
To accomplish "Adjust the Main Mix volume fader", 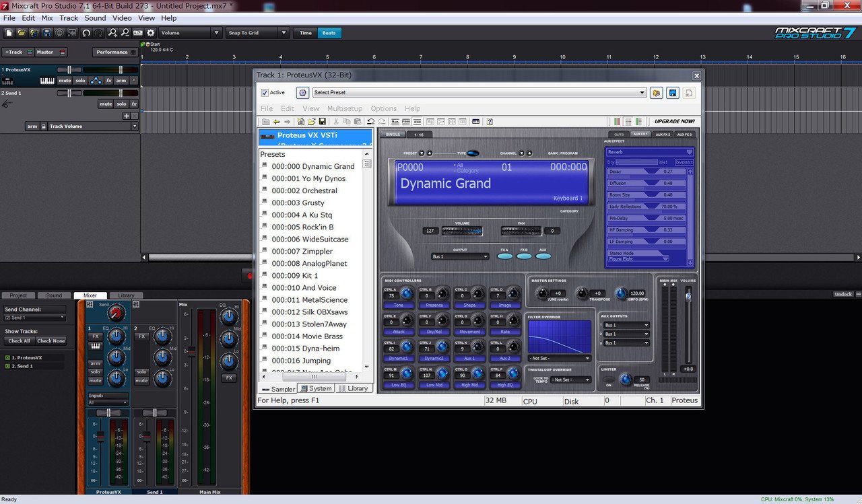I will pyautogui.click(x=191, y=351).
